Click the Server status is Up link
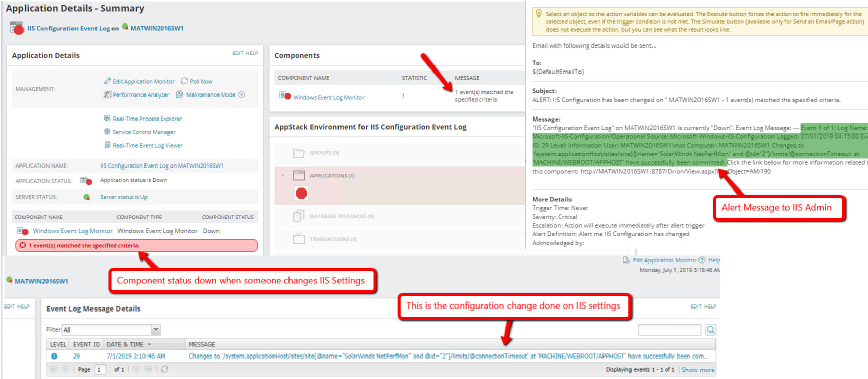 pos(124,197)
